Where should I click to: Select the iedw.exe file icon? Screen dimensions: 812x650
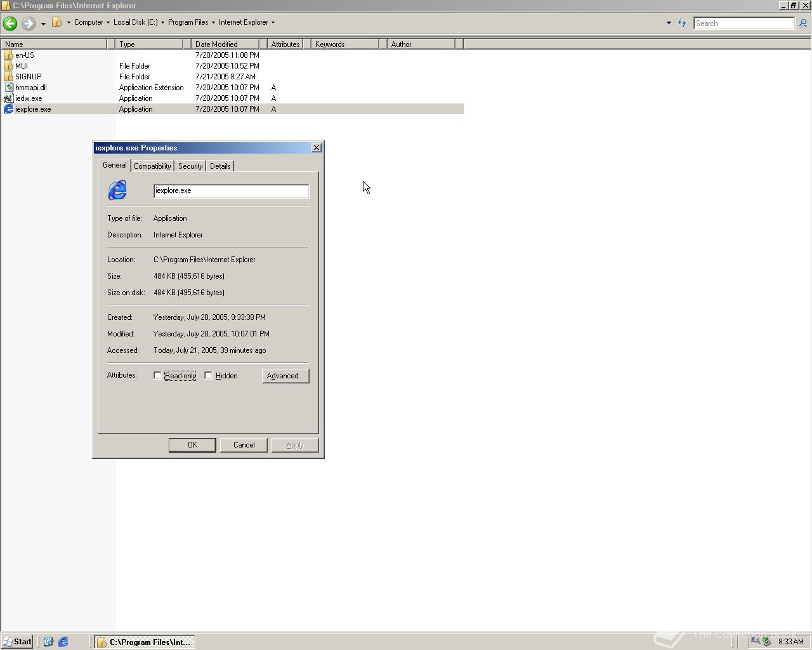pos(8,98)
